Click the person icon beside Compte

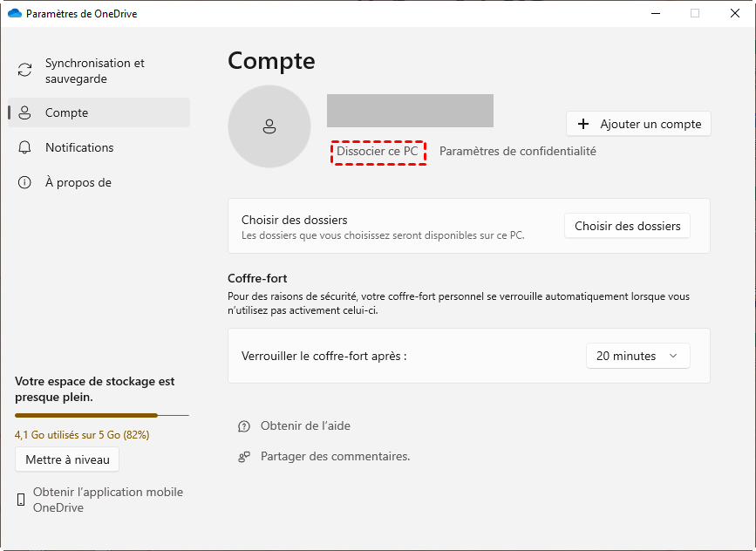point(24,112)
